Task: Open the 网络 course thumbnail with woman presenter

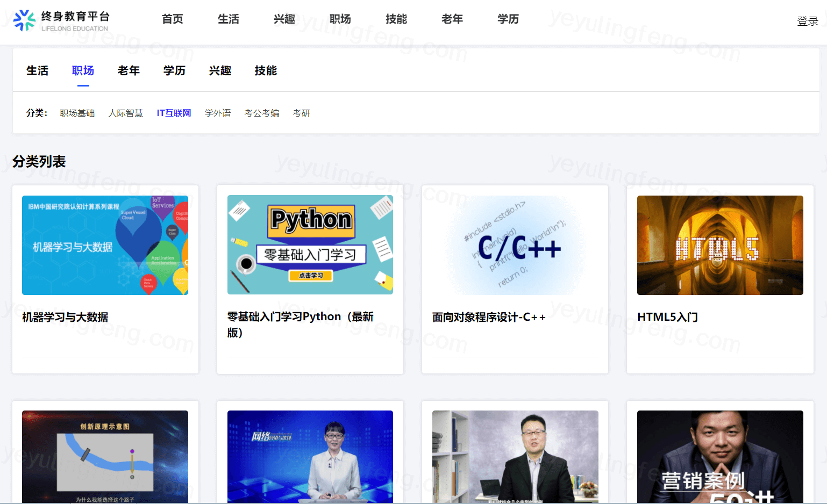Action: (310, 457)
